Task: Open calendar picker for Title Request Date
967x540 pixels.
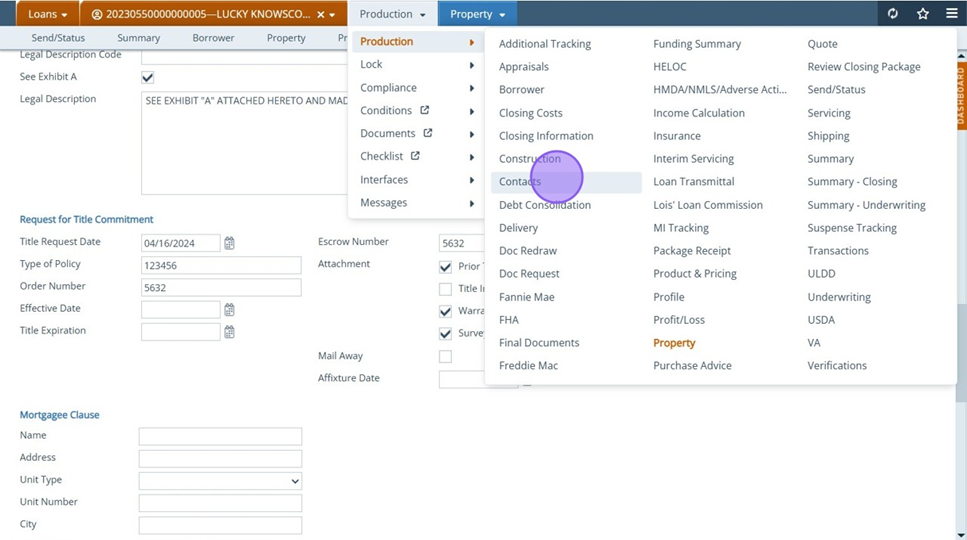Action: (229, 243)
